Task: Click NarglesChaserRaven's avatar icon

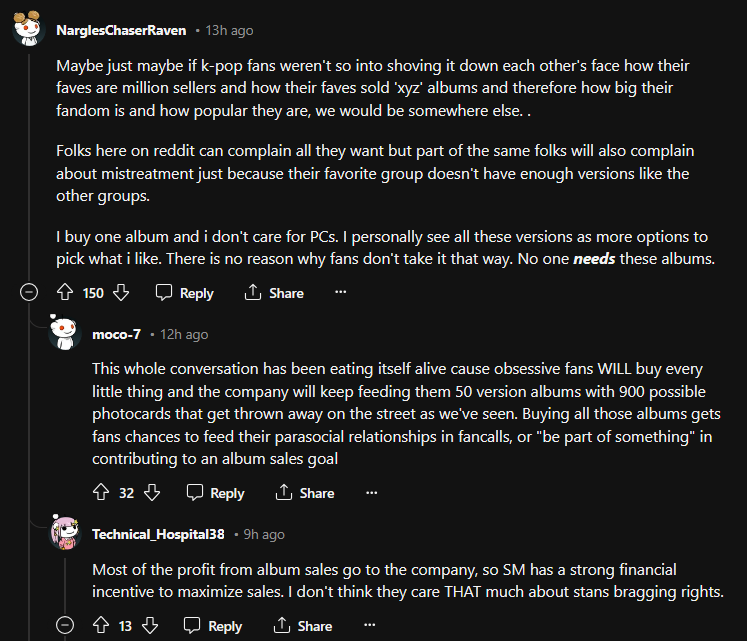Action: pos(29,30)
